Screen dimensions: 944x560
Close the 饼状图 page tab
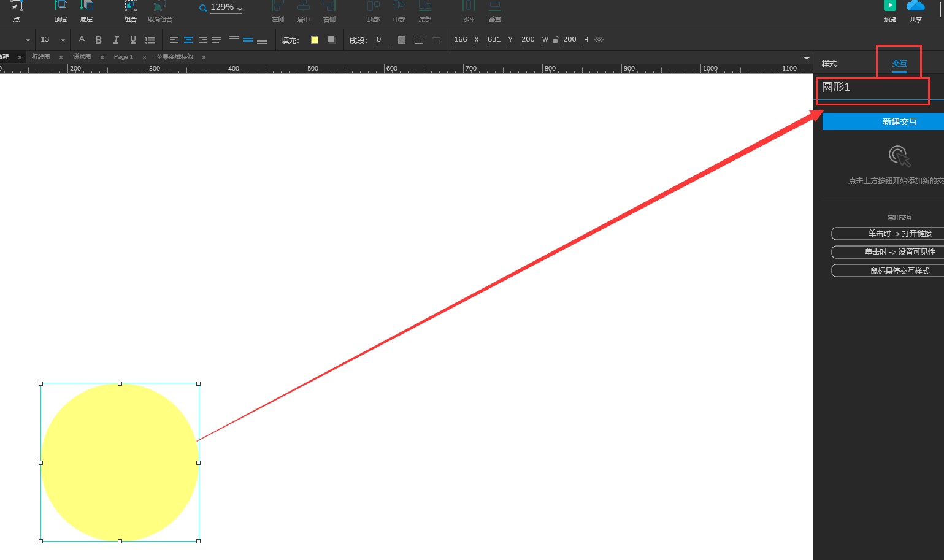coord(102,58)
